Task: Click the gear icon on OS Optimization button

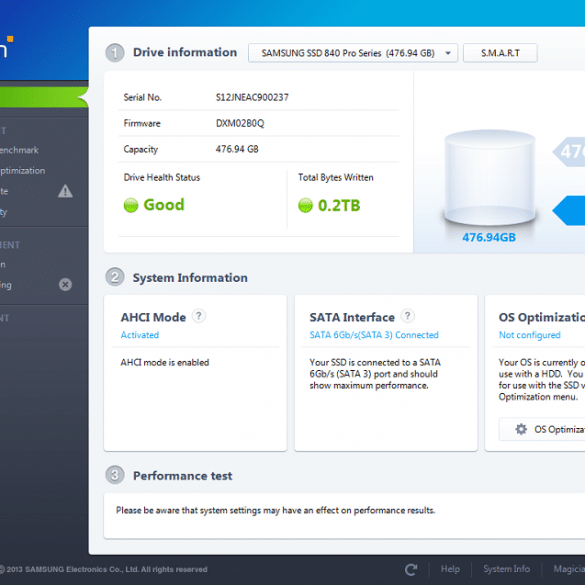Action: [521, 429]
